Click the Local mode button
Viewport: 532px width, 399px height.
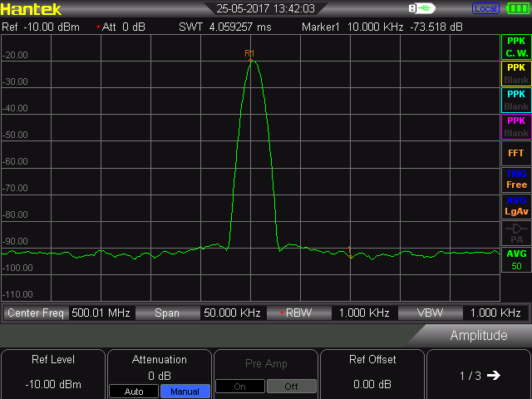(485, 8)
